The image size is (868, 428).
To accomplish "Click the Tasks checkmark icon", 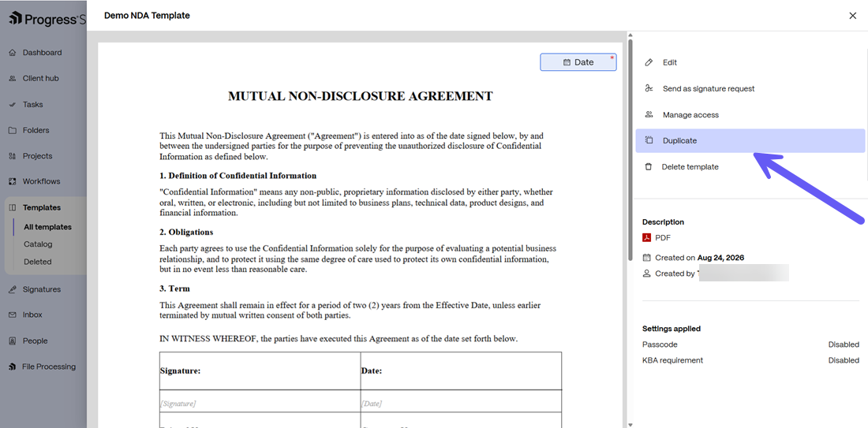I will pos(12,105).
